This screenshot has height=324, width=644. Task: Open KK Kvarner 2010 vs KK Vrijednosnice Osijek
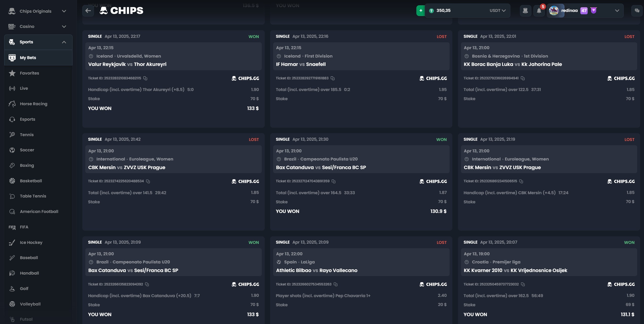pos(515,271)
